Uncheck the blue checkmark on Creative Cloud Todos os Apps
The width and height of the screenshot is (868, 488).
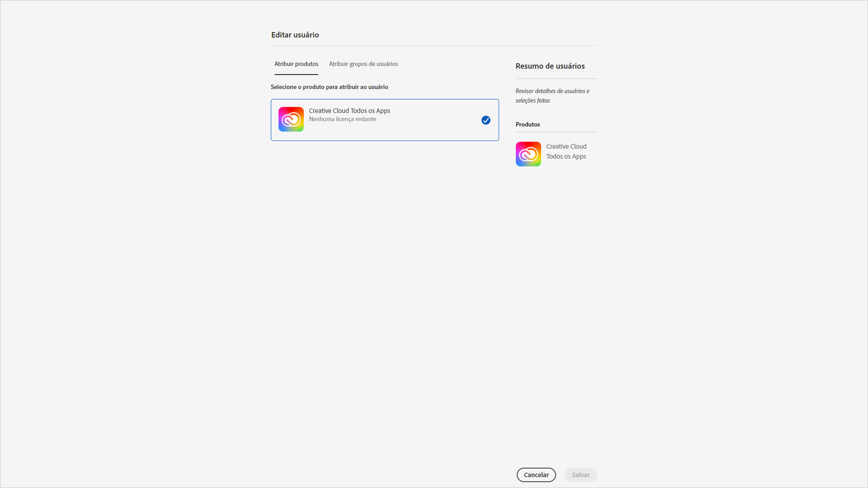click(486, 120)
